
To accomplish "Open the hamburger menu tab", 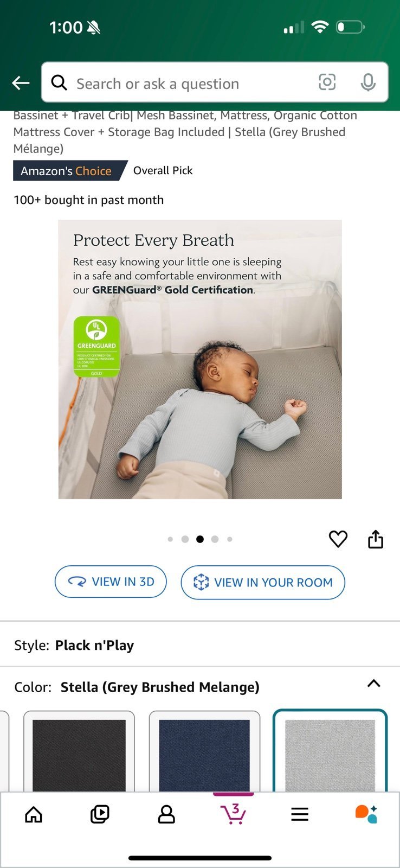I will click(300, 814).
